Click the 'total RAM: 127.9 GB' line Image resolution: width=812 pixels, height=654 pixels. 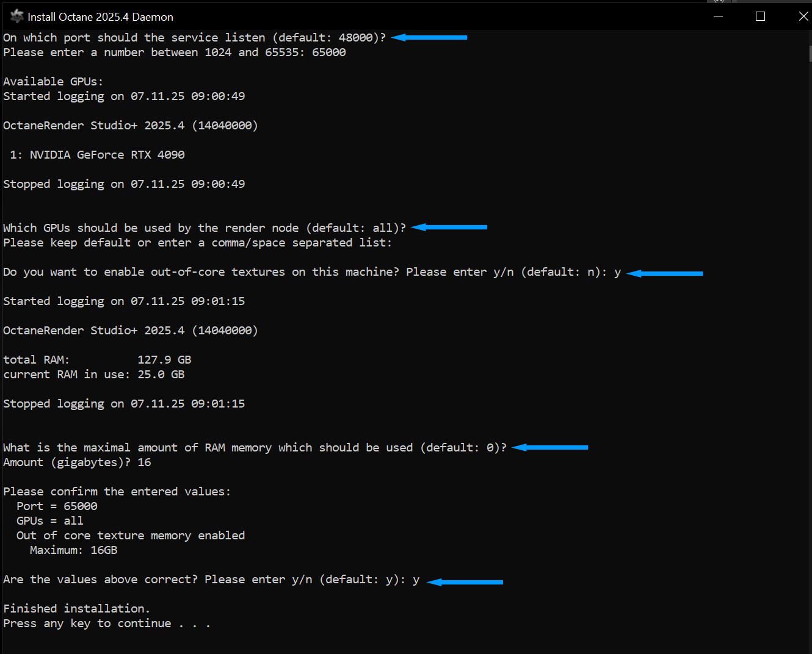click(x=97, y=360)
